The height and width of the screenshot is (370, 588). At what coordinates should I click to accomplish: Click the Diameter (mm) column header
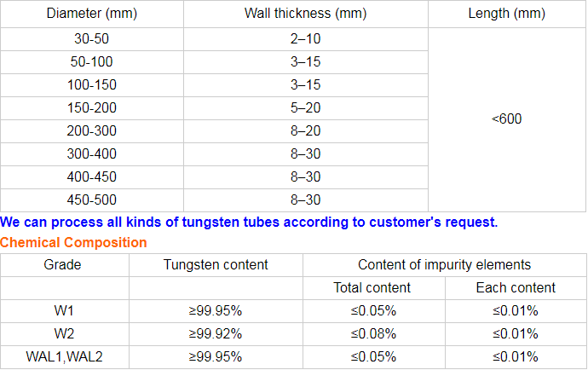point(92,14)
